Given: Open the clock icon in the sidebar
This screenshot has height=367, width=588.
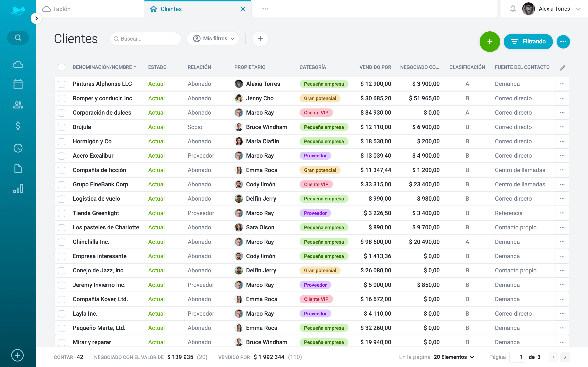Looking at the screenshot, I should tap(18, 148).
